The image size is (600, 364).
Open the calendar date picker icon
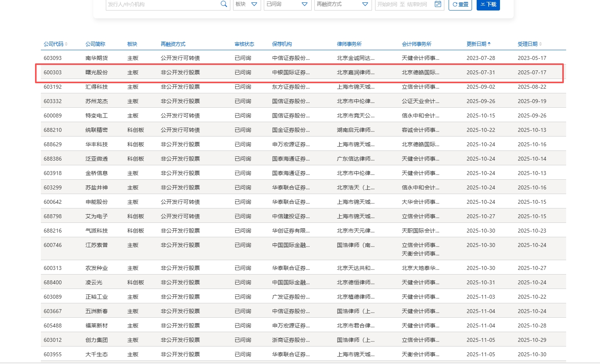click(438, 4)
